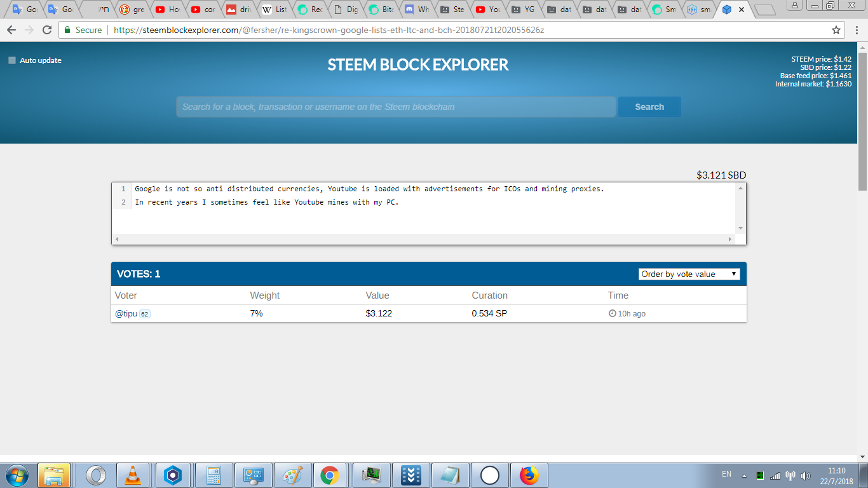Open the white circle app in taskbar
The width and height of the screenshot is (868, 488).
click(x=490, y=475)
